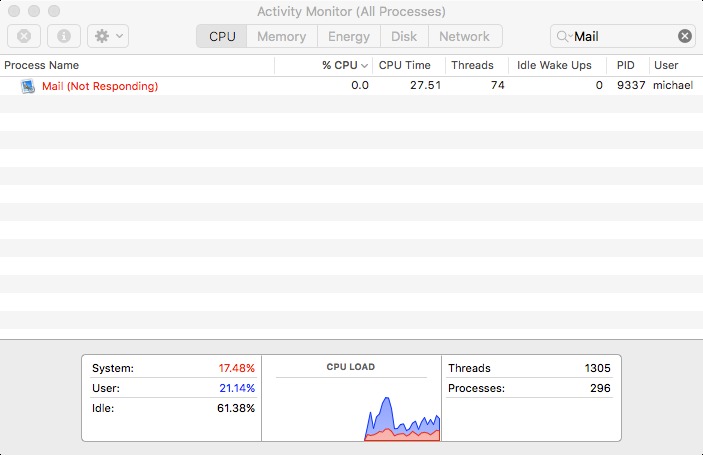Open the gear action menu

click(x=108, y=36)
